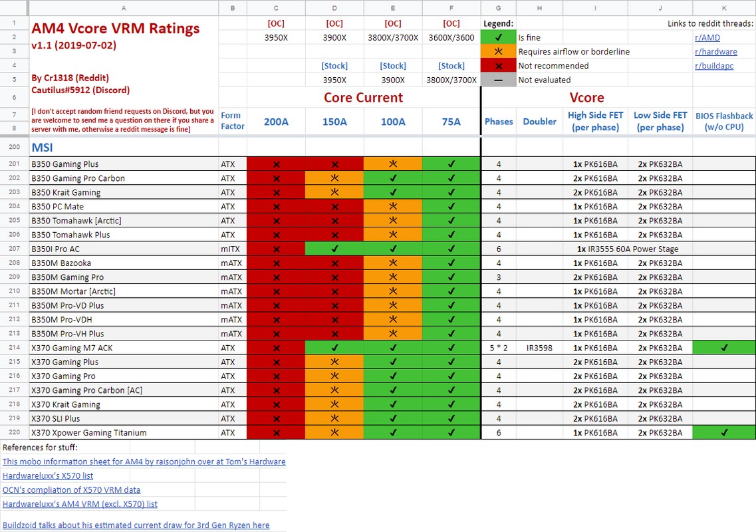Image resolution: width=756 pixels, height=532 pixels.
Task: Click the '3950X' OC column cell
Action: point(276,38)
